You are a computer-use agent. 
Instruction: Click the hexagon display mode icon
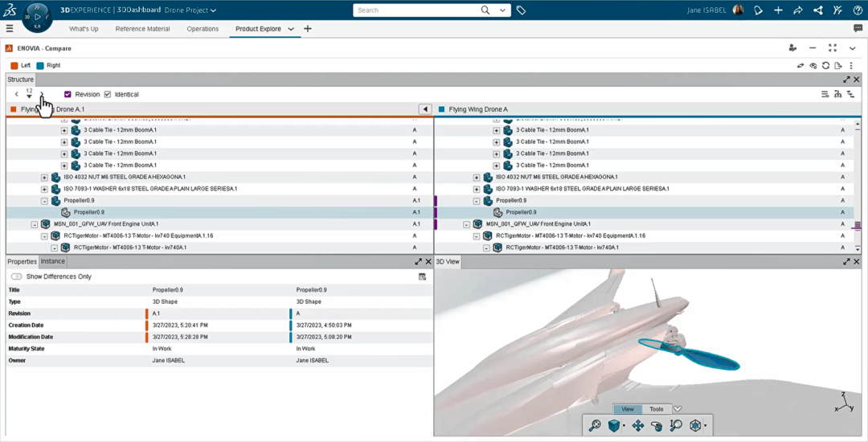(695, 425)
